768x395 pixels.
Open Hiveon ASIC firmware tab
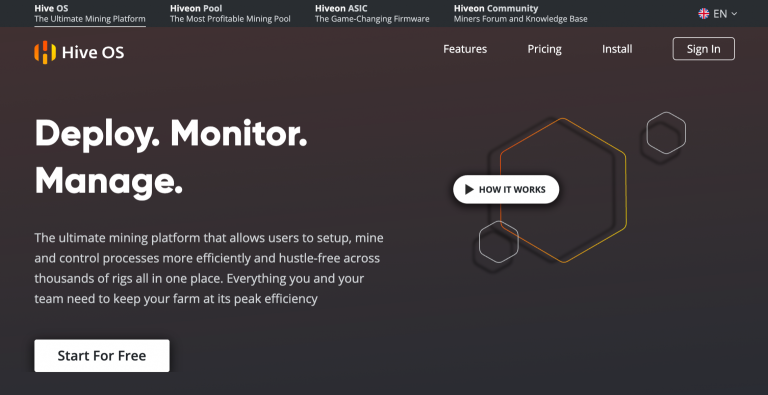click(372, 14)
